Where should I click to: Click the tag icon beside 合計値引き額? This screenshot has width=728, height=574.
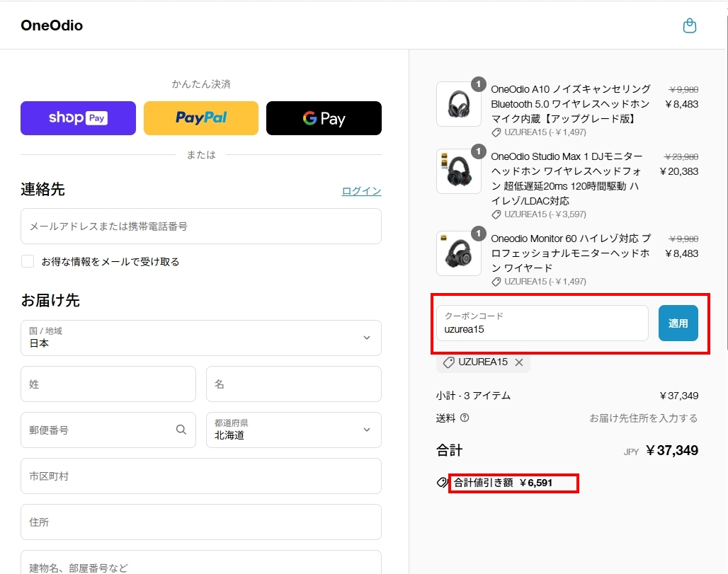(442, 483)
